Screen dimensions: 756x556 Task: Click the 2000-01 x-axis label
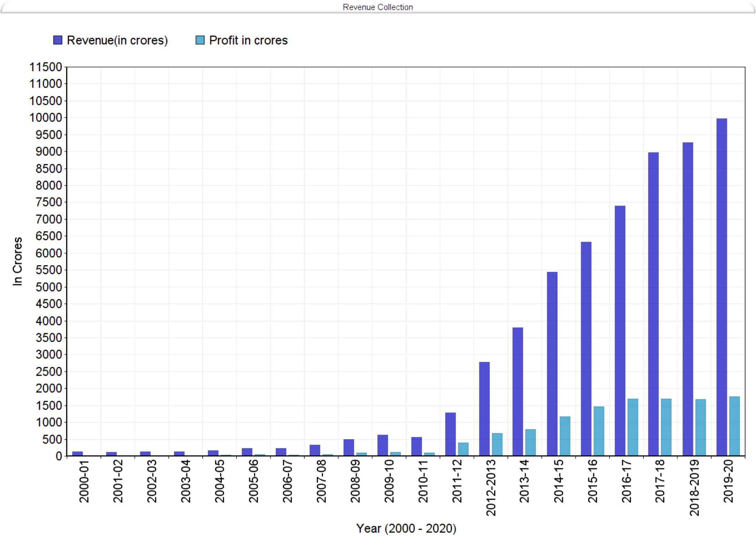tap(84, 481)
